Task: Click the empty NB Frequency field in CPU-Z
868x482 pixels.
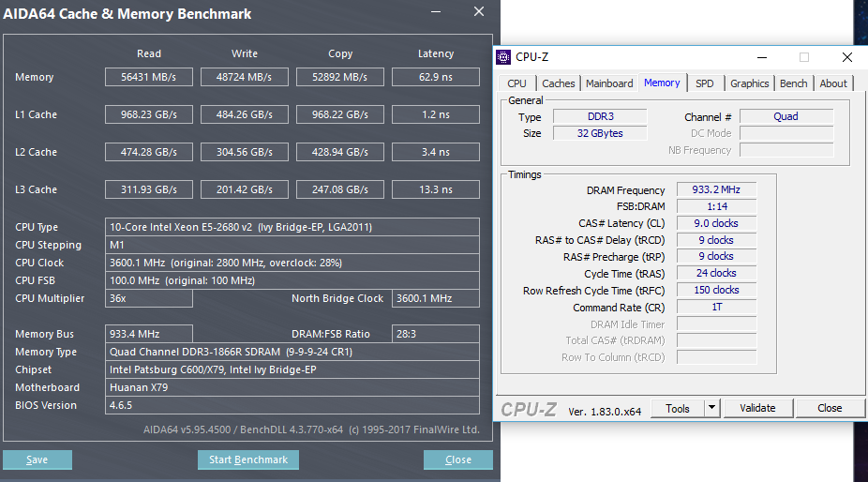Action: click(x=786, y=150)
